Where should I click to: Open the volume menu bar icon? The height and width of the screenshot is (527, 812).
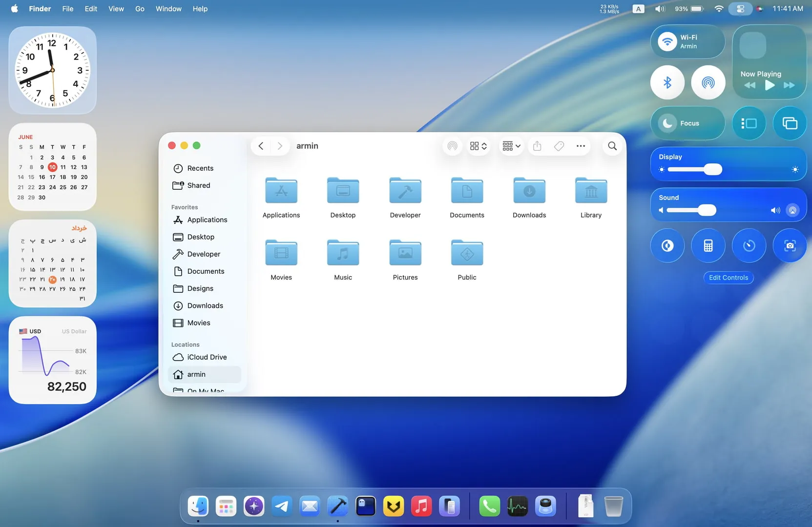coord(660,9)
